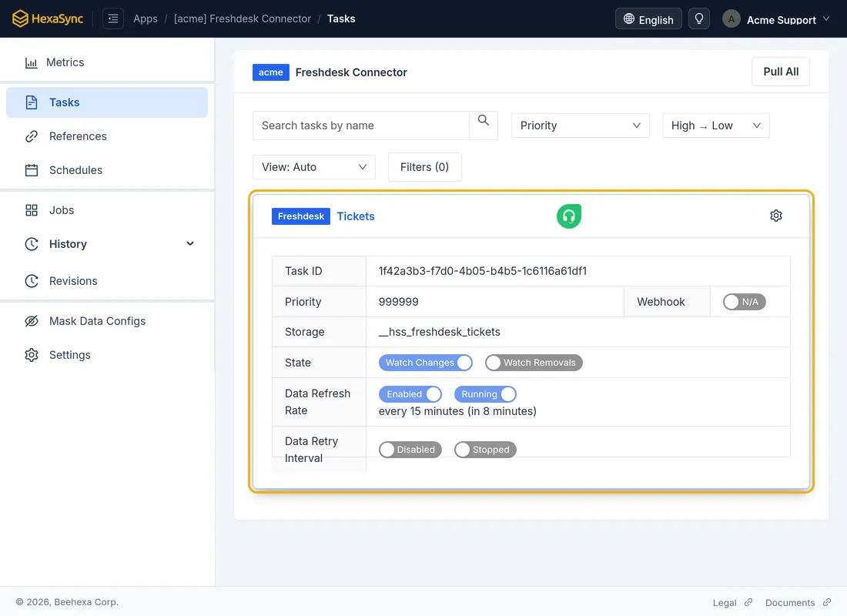Click the Priority value 999999
Viewport: 847px width, 616px height.
tap(399, 302)
